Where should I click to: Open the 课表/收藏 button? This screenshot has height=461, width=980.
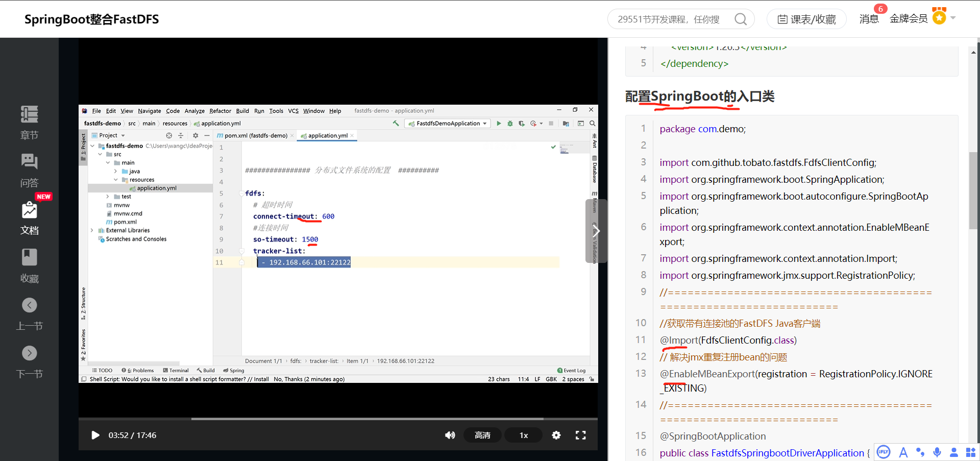[x=806, y=19]
